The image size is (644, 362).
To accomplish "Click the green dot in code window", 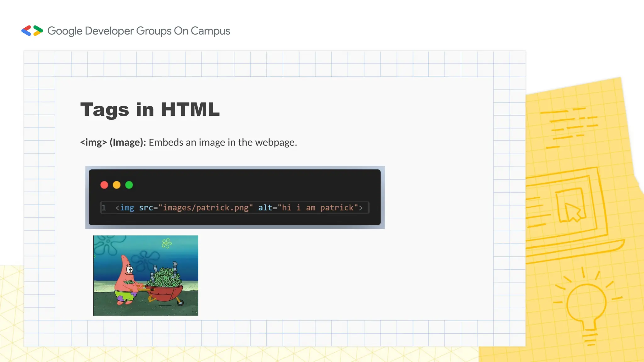I will pos(129,185).
